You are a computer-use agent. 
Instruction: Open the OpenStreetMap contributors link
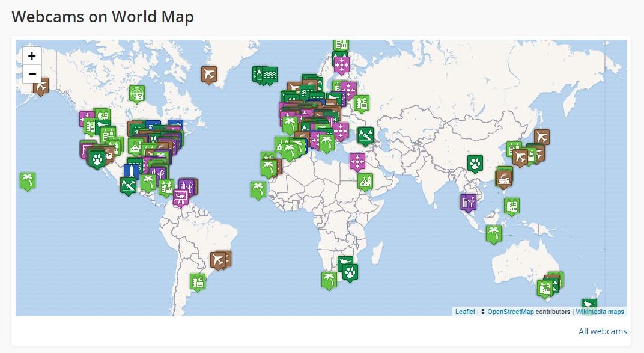(x=511, y=312)
